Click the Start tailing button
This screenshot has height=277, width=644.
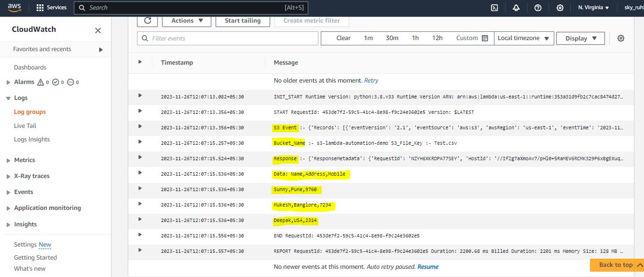click(243, 21)
